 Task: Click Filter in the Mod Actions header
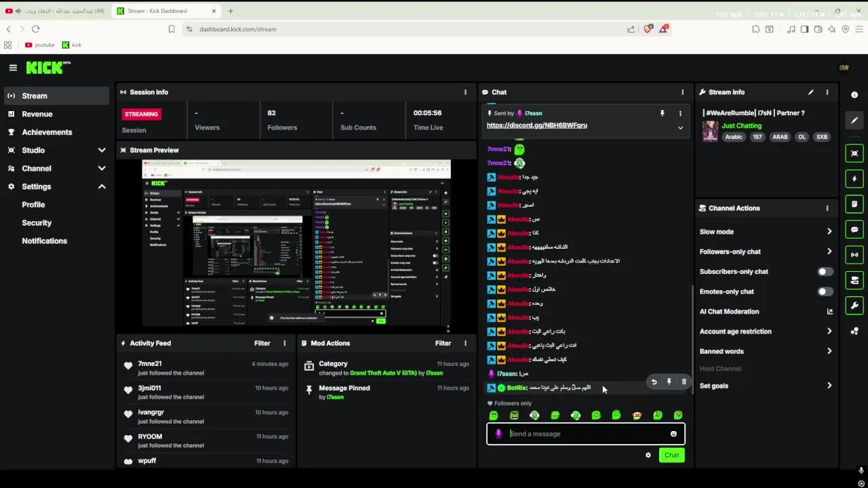pyautogui.click(x=443, y=343)
